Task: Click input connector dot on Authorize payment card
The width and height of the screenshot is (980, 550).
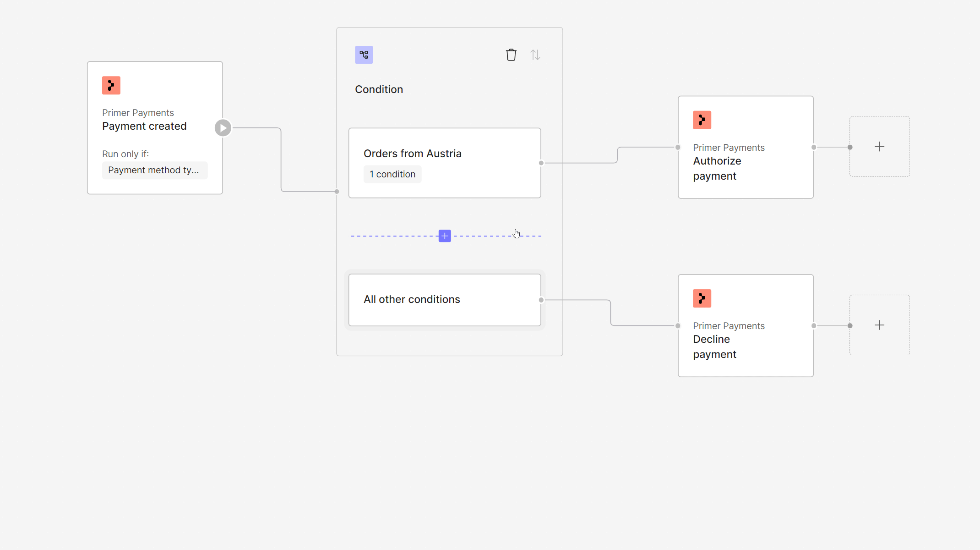Action: pyautogui.click(x=678, y=147)
